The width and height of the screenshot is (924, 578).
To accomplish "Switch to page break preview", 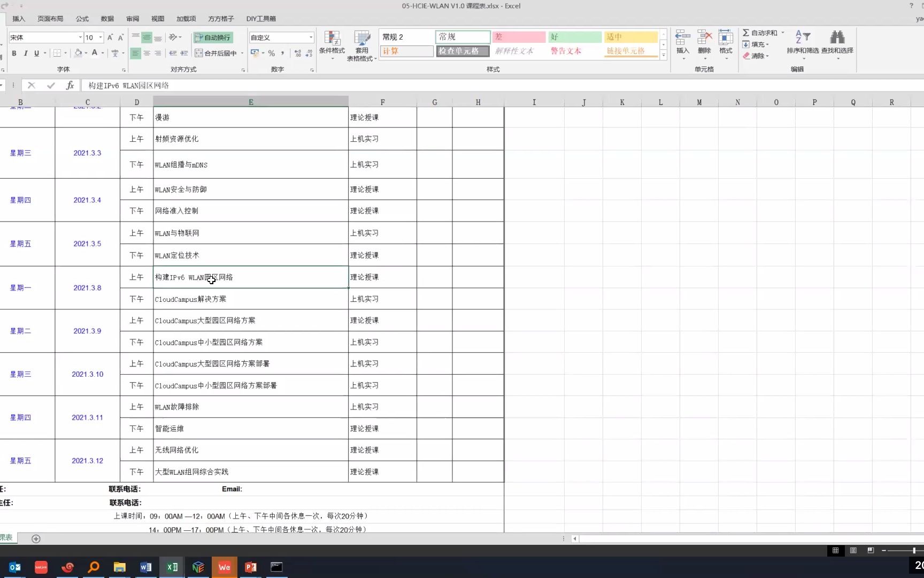I will [x=871, y=550].
